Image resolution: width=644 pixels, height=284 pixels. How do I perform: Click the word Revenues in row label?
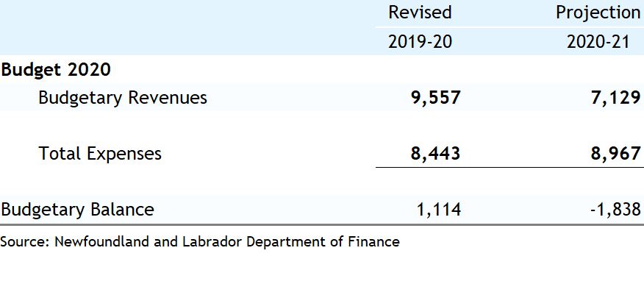pyautogui.click(x=168, y=98)
